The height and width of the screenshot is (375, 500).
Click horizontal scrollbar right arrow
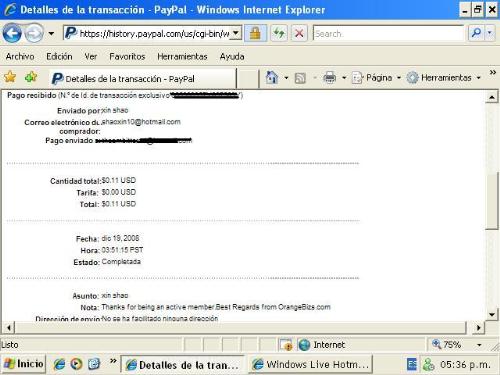[478, 328]
